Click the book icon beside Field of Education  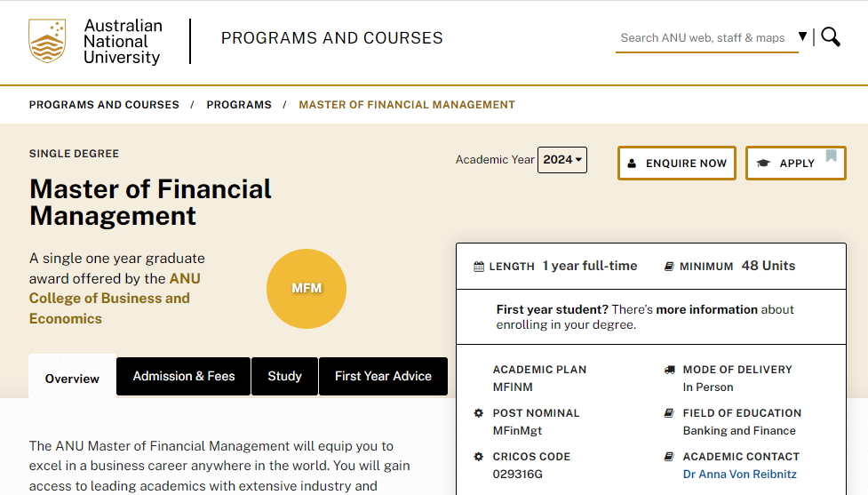pos(669,413)
